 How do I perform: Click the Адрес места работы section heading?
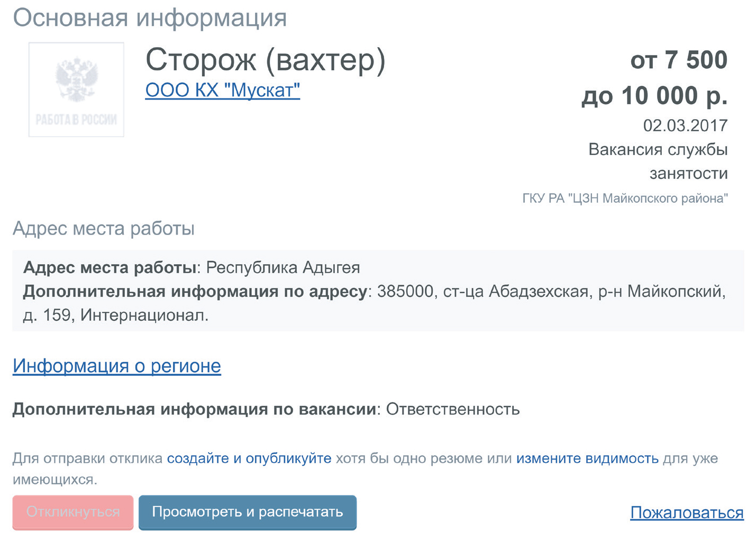point(104,228)
